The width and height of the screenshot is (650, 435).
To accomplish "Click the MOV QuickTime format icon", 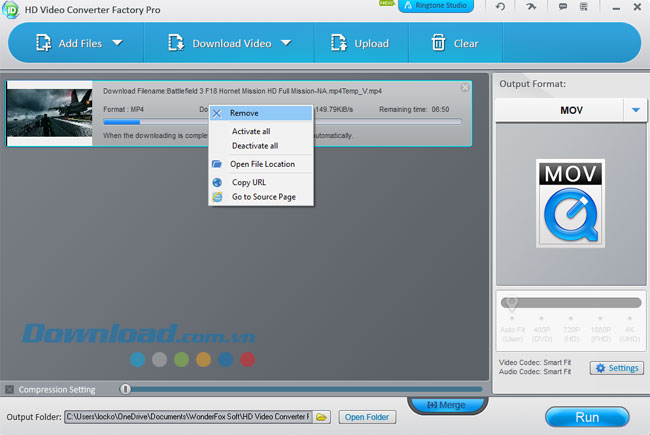I will (570, 203).
